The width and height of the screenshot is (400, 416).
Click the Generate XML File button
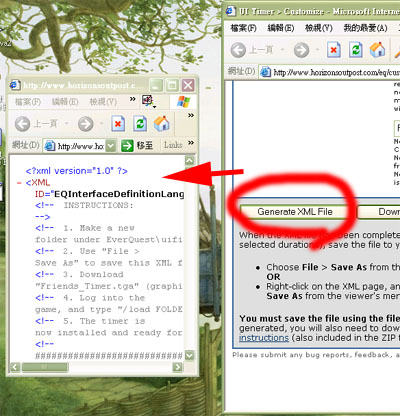coord(295,212)
